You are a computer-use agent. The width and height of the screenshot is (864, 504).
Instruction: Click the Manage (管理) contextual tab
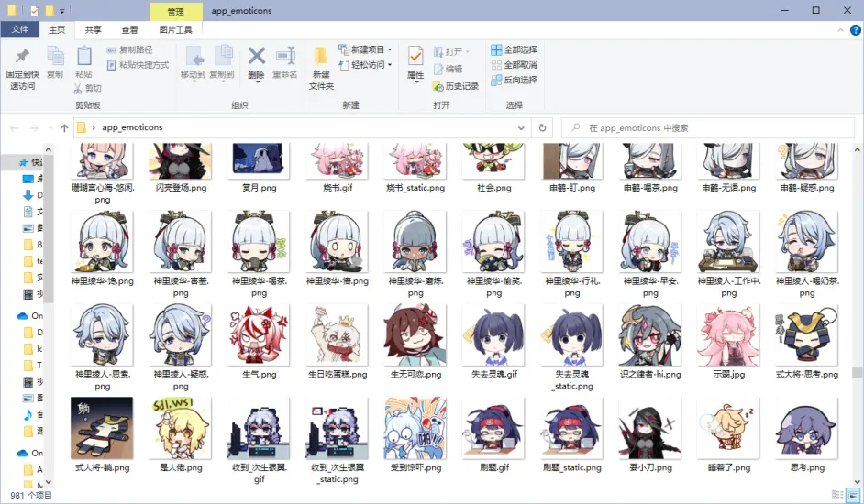(x=176, y=11)
